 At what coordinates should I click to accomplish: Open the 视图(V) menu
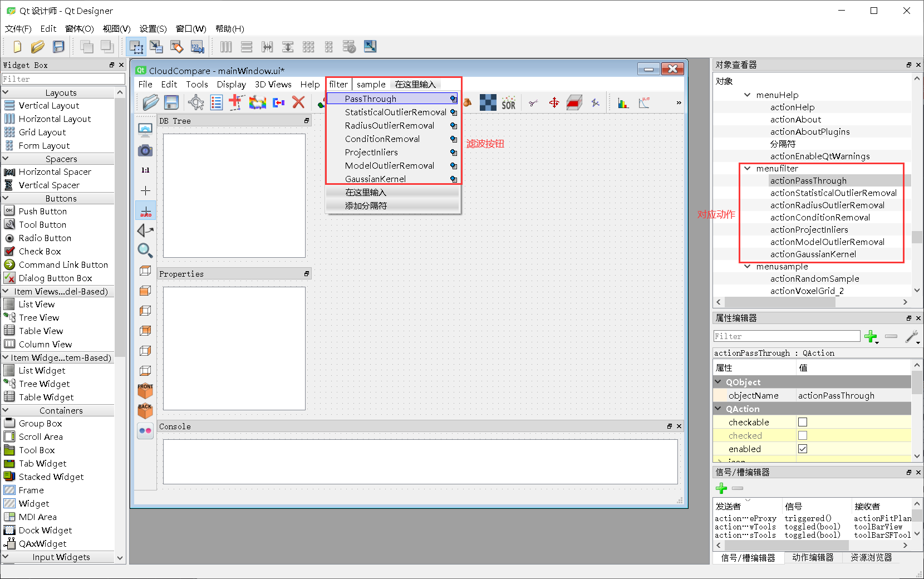pyautogui.click(x=116, y=28)
